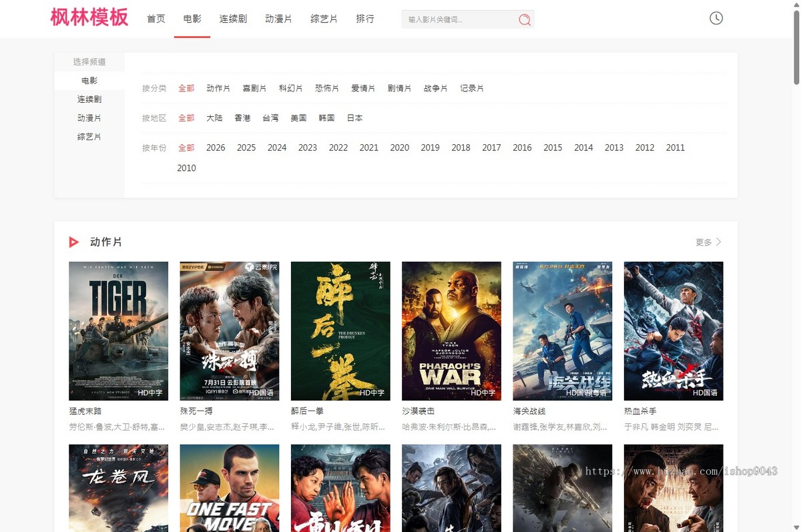Viewport: 801px width, 532px height.
Task: Filter by 恐怖片 category
Action: tap(326, 88)
